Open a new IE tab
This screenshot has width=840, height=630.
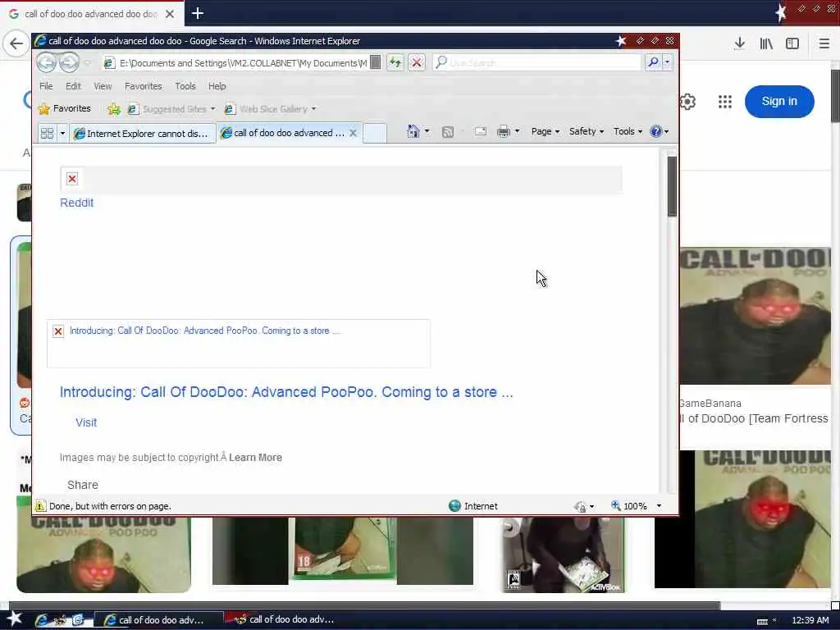click(x=374, y=133)
